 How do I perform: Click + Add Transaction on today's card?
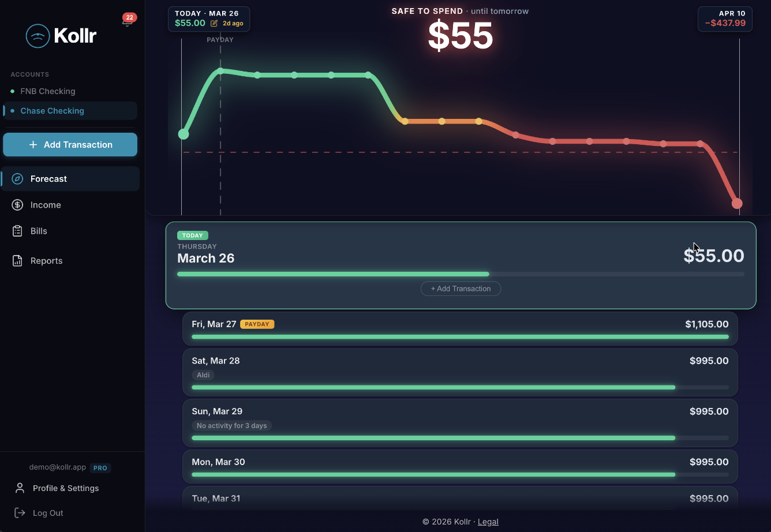point(461,289)
